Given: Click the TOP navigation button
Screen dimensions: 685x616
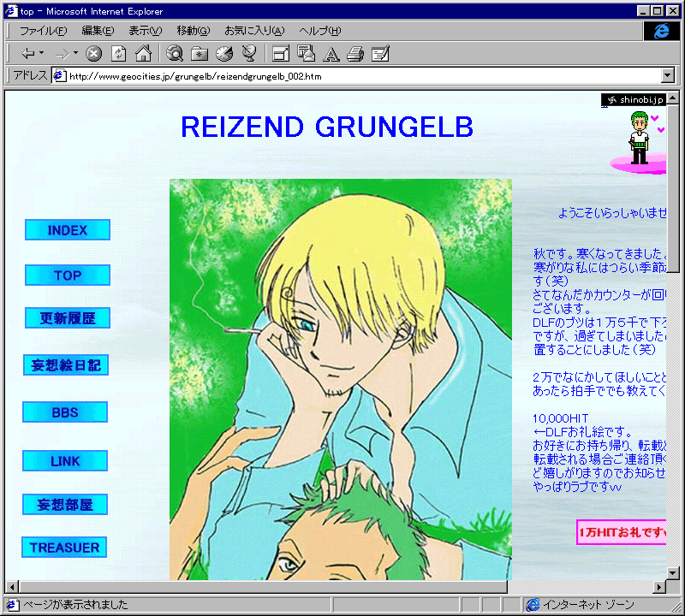Looking at the screenshot, I should 68,275.
